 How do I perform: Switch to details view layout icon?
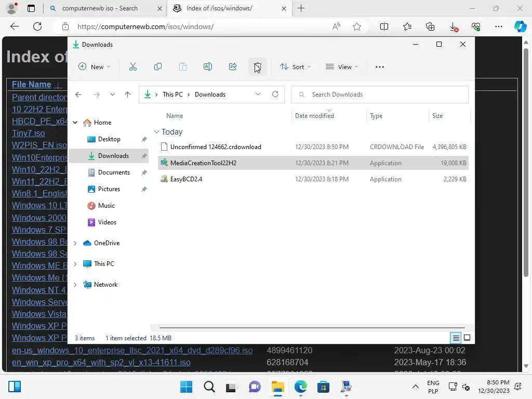pyautogui.click(x=456, y=338)
